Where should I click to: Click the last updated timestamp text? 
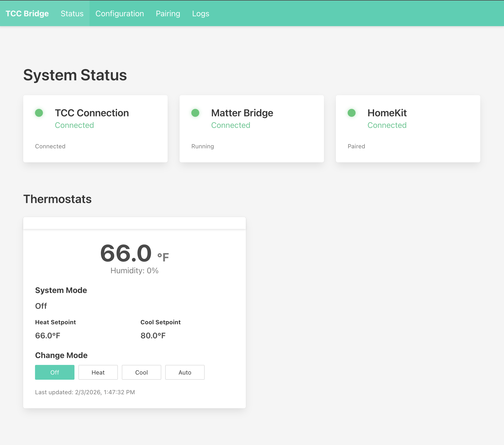click(85, 392)
